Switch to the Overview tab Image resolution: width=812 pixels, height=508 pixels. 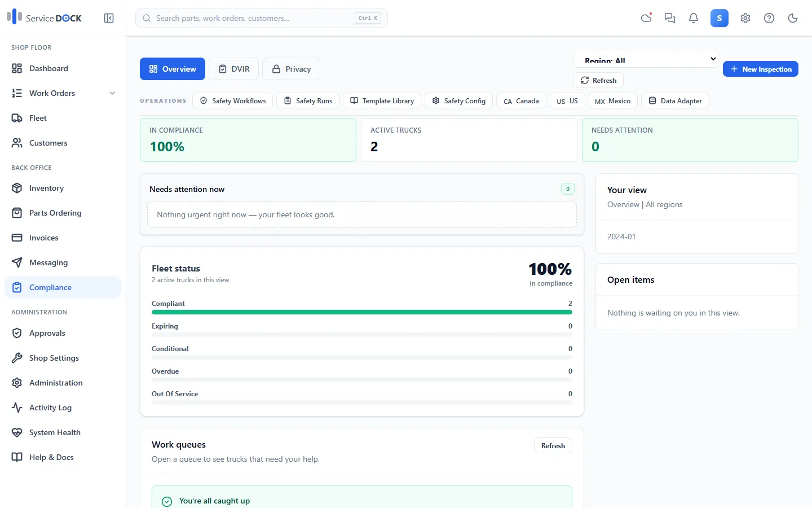click(173, 69)
